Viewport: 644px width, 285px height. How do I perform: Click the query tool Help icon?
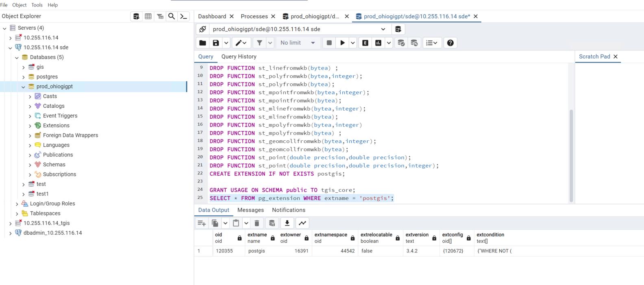[450, 43]
